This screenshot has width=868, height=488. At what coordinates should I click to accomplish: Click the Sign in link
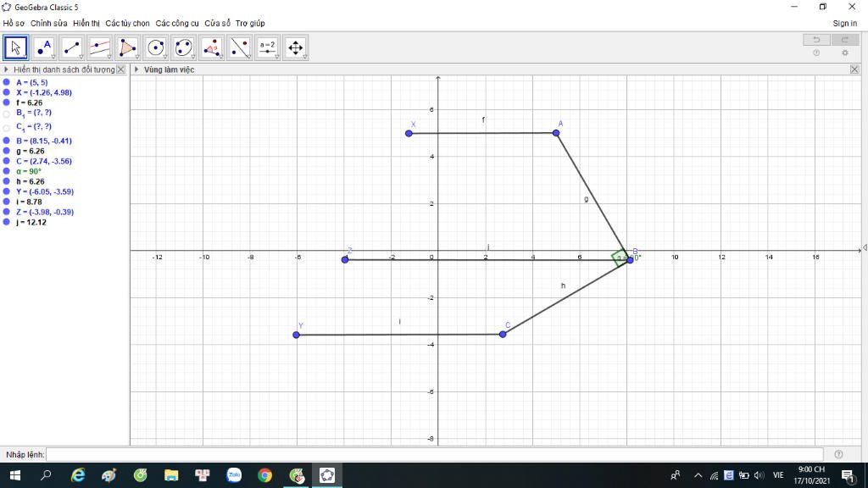(845, 23)
